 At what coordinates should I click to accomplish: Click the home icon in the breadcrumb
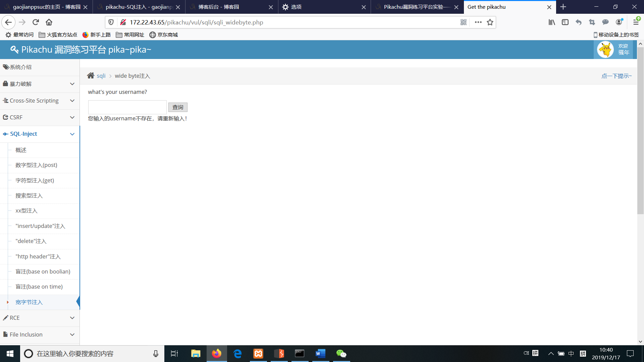pos(91,76)
